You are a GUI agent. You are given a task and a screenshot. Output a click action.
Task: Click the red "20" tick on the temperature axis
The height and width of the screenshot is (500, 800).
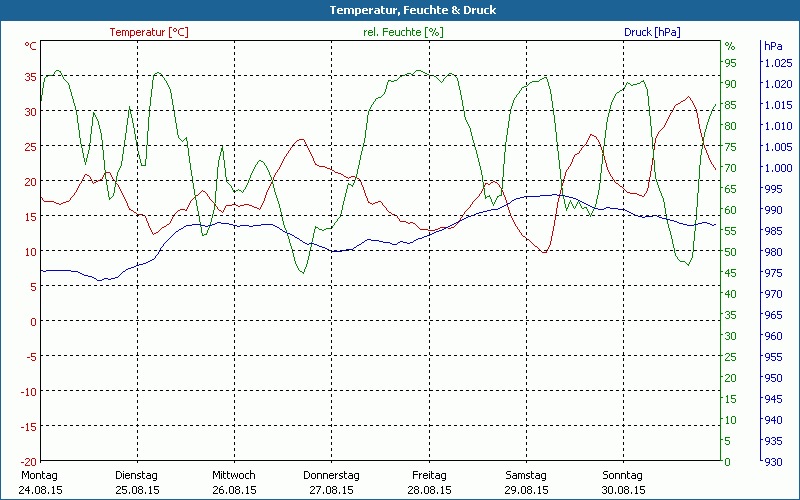pyautogui.click(x=31, y=182)
